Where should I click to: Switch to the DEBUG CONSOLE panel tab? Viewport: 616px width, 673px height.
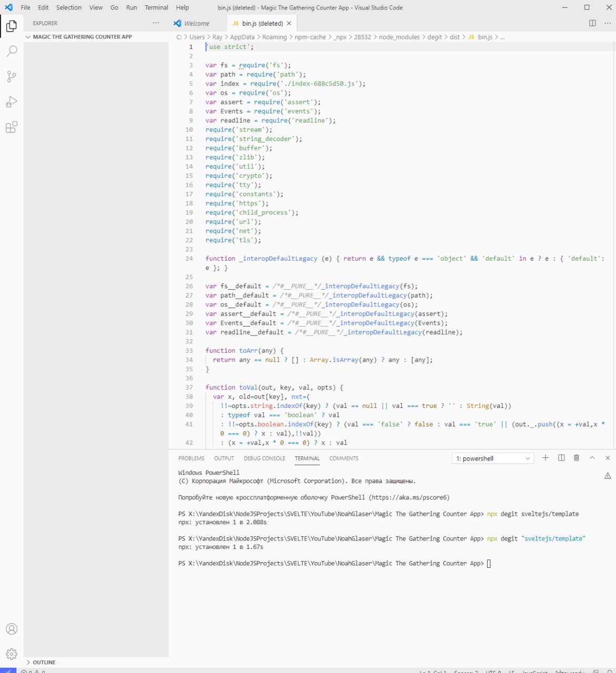264,458
